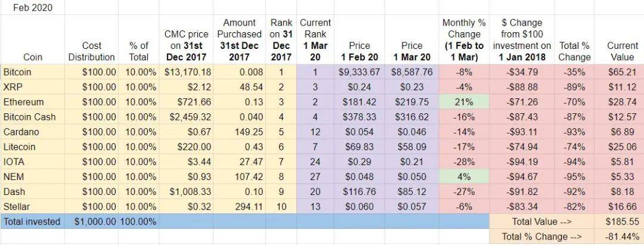Select Dash's $116.76 Feb price cell
This screenshot has height=245, width=644.
coord(358,191)
